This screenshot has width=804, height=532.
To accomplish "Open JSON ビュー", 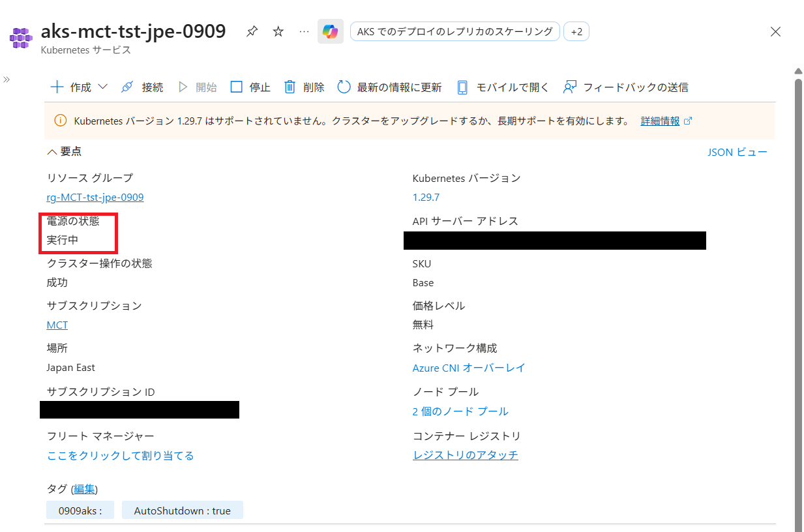I will (737, 152).
